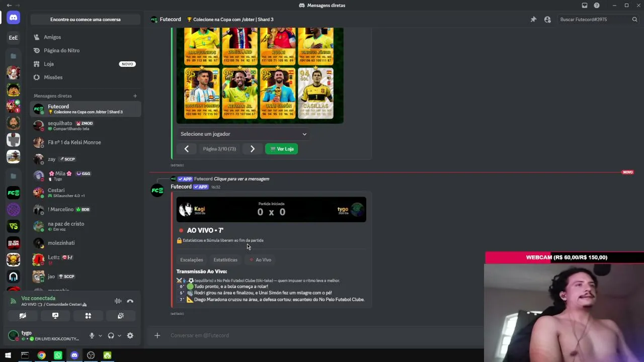The image size is (644, 362).
Task: Expand the server folder below EeE
Action: [x=13, y=56]
